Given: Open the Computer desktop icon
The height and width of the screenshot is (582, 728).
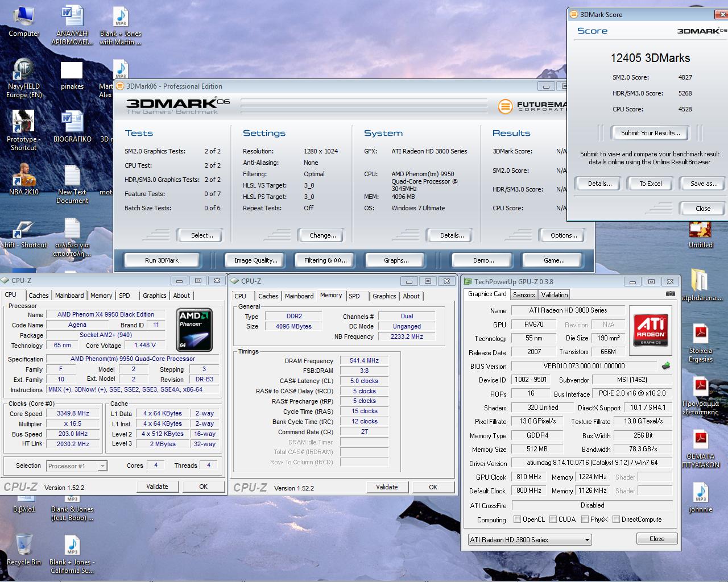Looking at the screenshot, I should pyautogui.click(x=24, y=22).
